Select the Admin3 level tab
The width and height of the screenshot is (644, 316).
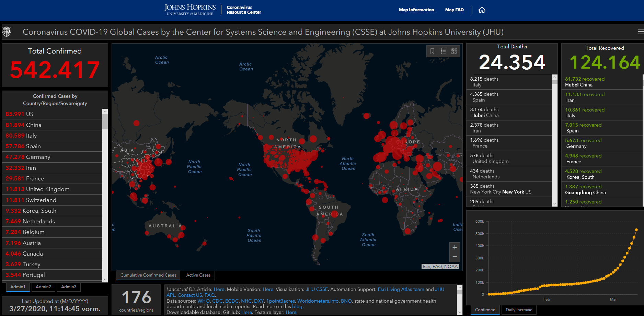point(69,287)
